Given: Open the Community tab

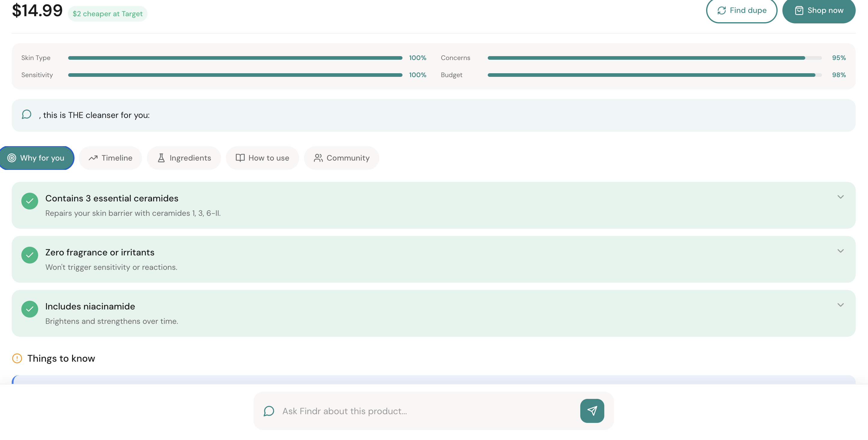Looking at the screenshot, I should 341,158.
